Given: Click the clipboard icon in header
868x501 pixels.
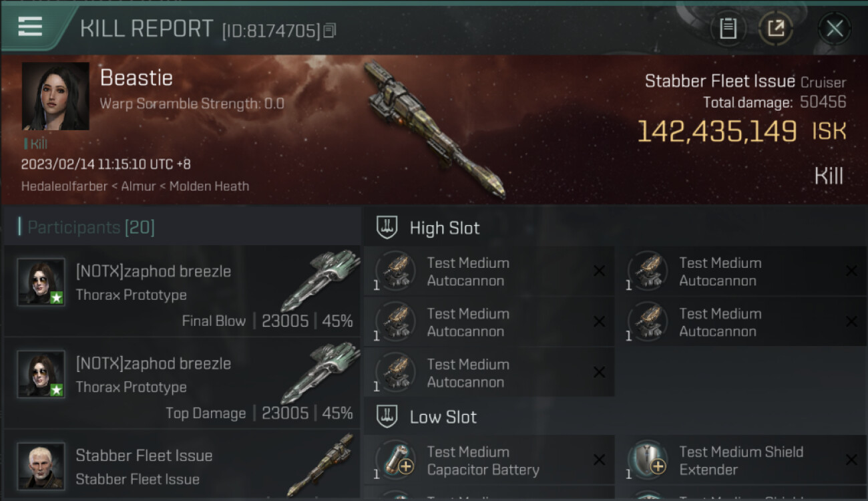Looking at the screenshot, I should [x=728, y=28].
